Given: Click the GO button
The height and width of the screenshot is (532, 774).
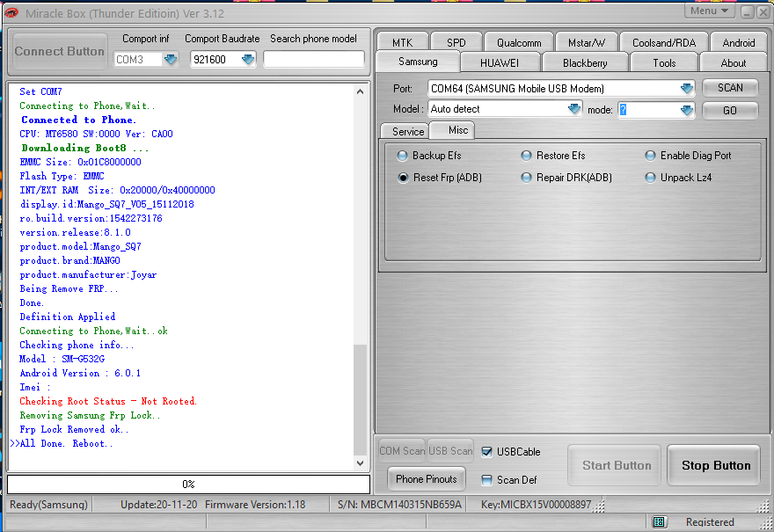Looking at the screenshot, I should pyautogui.click(x=730, y=111).
